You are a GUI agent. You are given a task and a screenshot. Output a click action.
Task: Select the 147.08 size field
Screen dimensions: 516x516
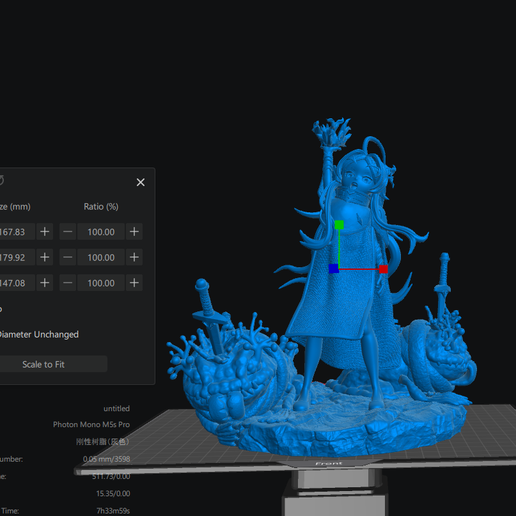coord(17,283)
